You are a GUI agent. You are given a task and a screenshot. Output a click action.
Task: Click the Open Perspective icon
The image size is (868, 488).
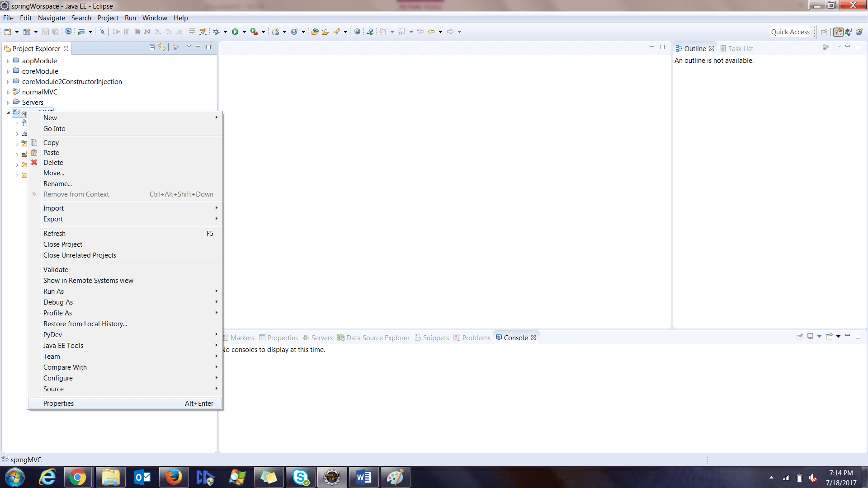pos(824,32)
